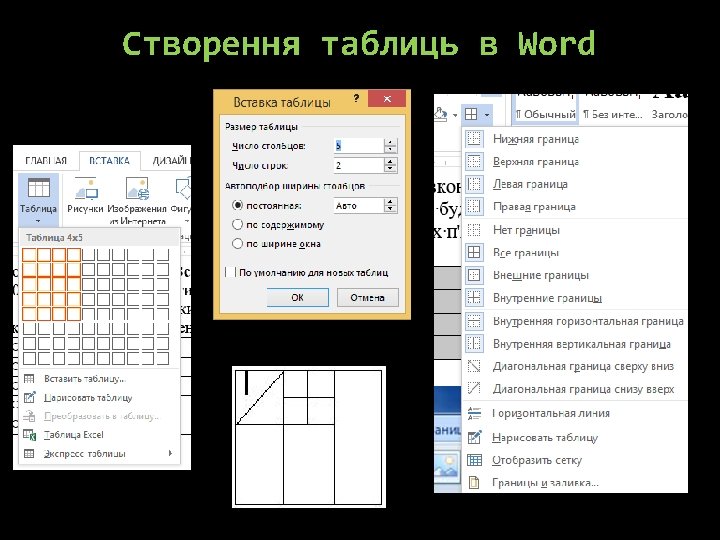The image size is (720, 540).
Task: Choose Все границы menu entry
Action: tap(575, 252)
